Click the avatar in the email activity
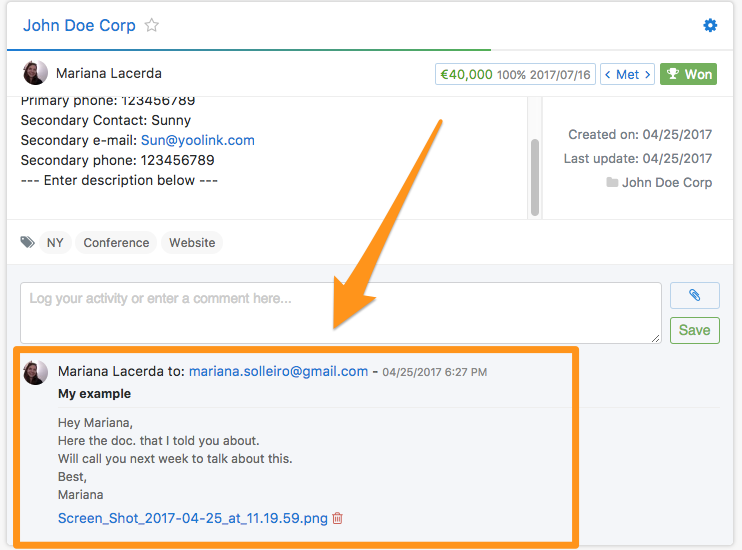 pos(35,372)
